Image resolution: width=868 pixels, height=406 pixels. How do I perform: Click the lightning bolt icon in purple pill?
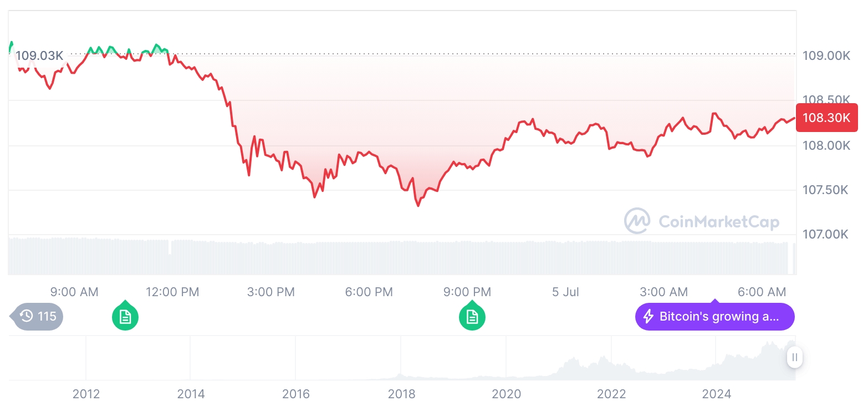click(x=648, y=317)
